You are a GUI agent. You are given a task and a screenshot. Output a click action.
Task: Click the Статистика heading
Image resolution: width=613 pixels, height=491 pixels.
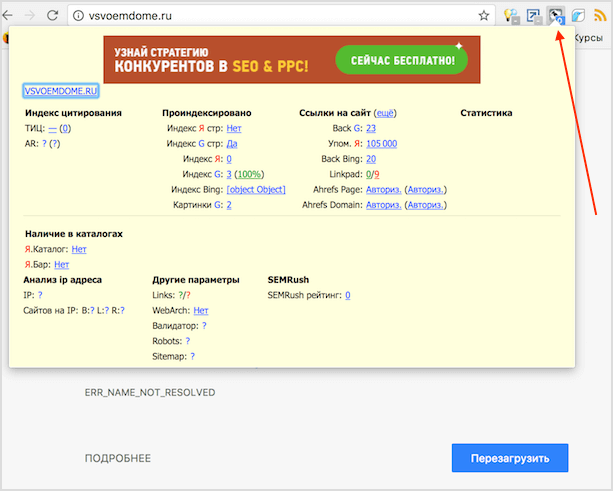486,113
